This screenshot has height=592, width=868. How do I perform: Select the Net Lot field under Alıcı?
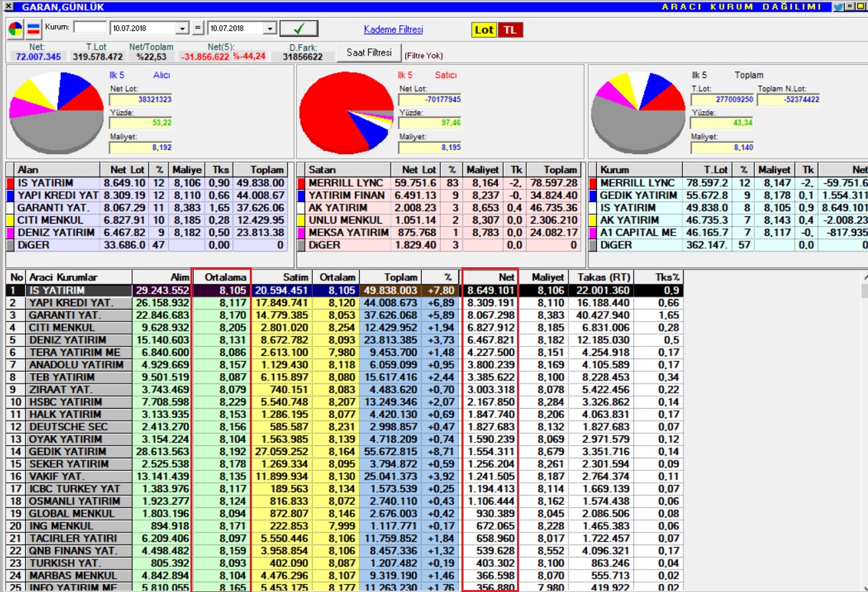tap(141, 99)
